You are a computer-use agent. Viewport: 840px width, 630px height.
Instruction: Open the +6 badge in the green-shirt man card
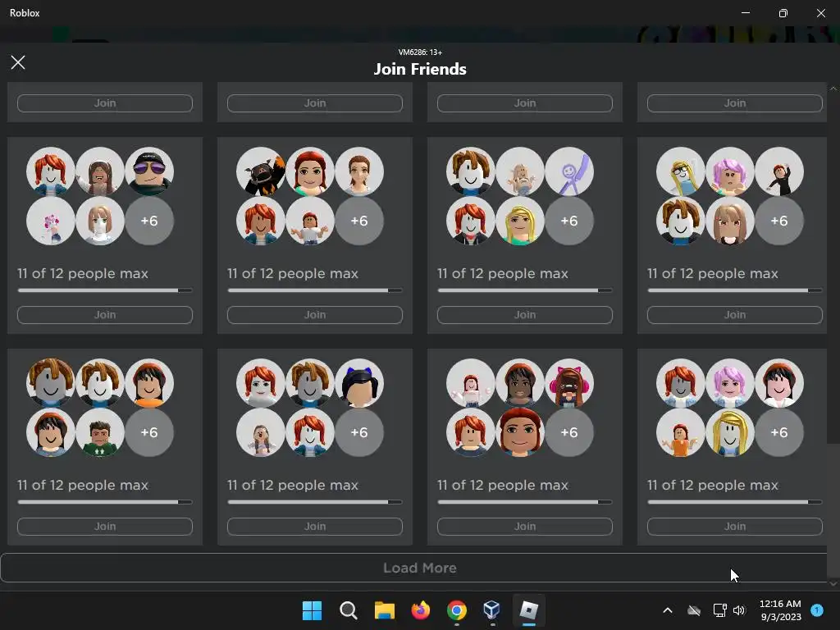(x=149, y=432)
